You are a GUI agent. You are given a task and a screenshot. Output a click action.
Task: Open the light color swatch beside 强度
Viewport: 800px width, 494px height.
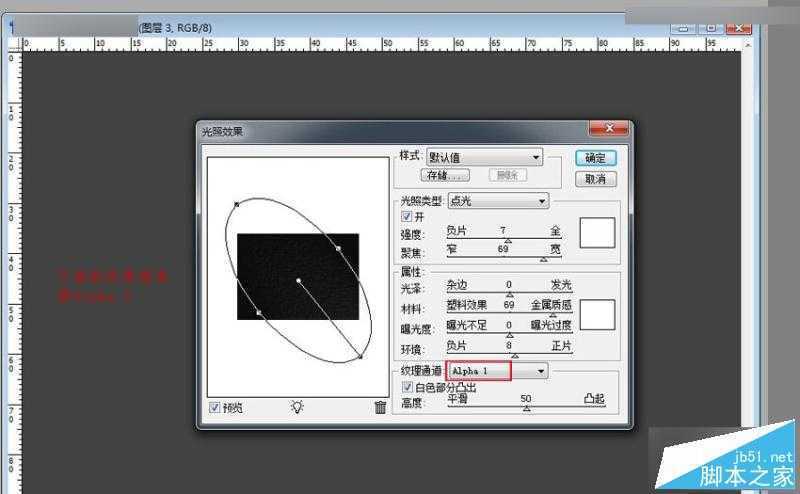[597, 233]
